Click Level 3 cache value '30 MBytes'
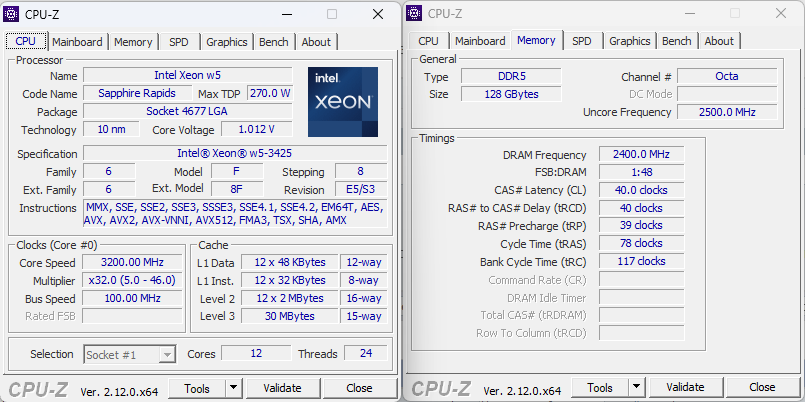Screen dimensions: 805x402 click(x=290, y=316)
